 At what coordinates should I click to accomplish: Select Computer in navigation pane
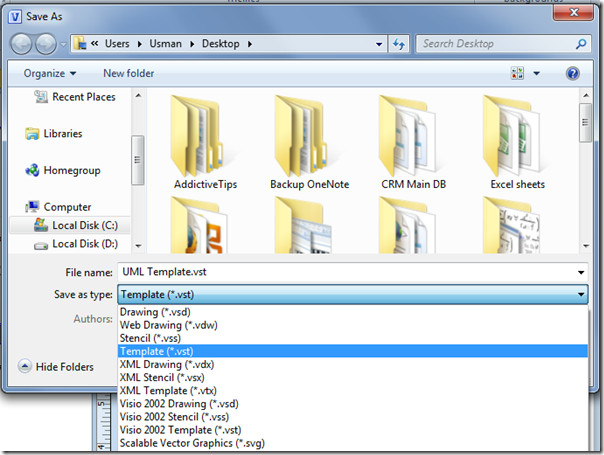tap(58, 207)
